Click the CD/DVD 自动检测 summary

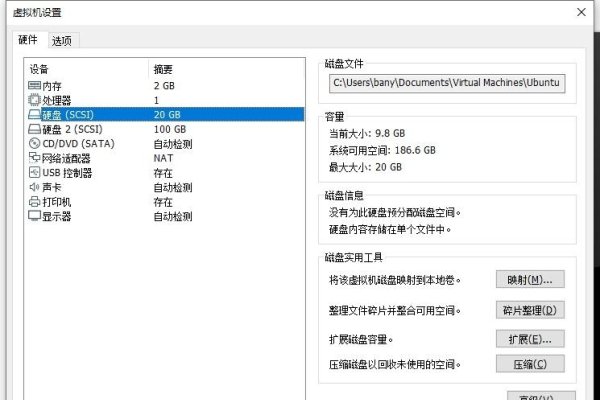point(173,144)
